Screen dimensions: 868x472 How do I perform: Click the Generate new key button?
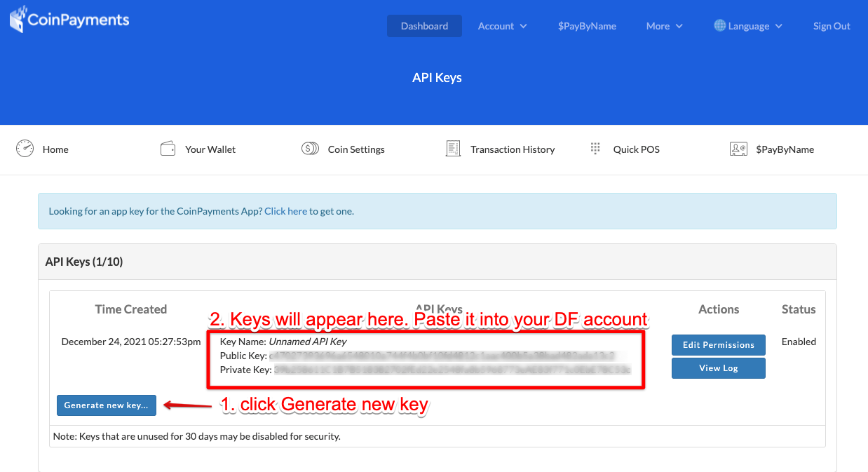[x=106, y=405]
